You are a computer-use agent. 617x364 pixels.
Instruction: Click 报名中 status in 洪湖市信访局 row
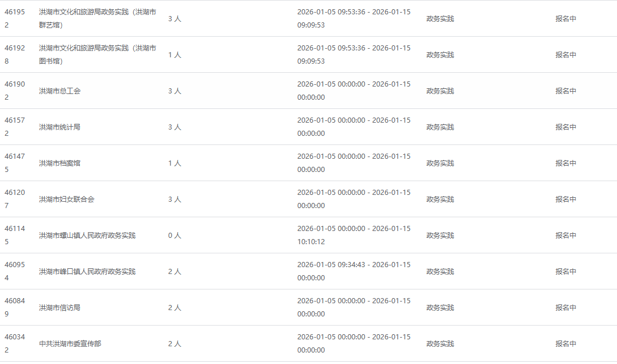tap(565, 307)
